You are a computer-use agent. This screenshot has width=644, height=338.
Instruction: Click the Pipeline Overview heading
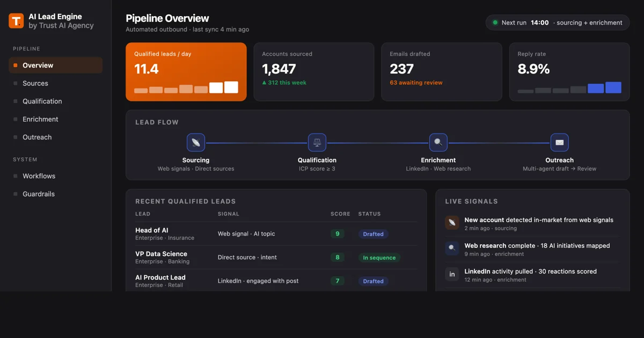coord(167,19)
